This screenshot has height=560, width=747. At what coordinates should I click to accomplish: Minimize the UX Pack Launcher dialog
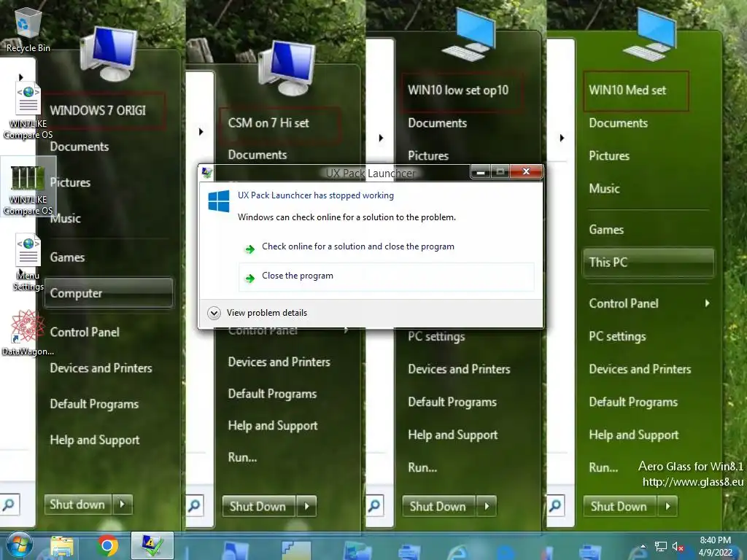pyautogui.click(x=481, y=171)
